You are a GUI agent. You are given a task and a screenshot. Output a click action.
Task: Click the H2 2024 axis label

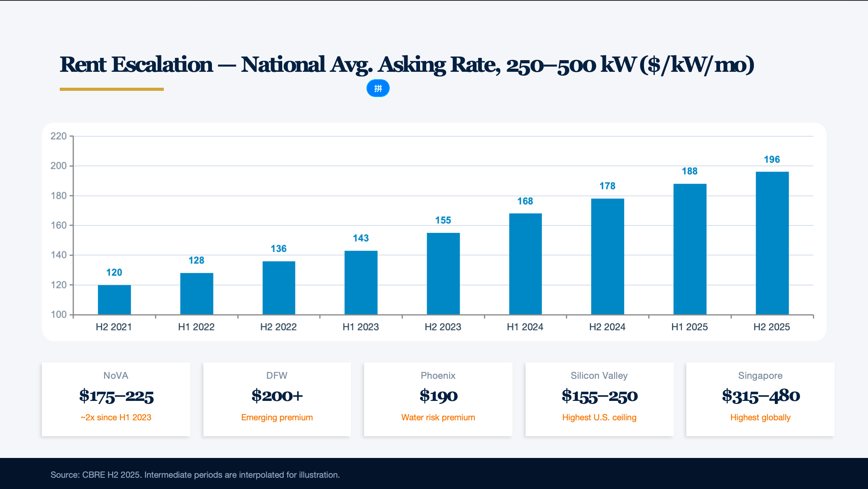tap(607, 327)
